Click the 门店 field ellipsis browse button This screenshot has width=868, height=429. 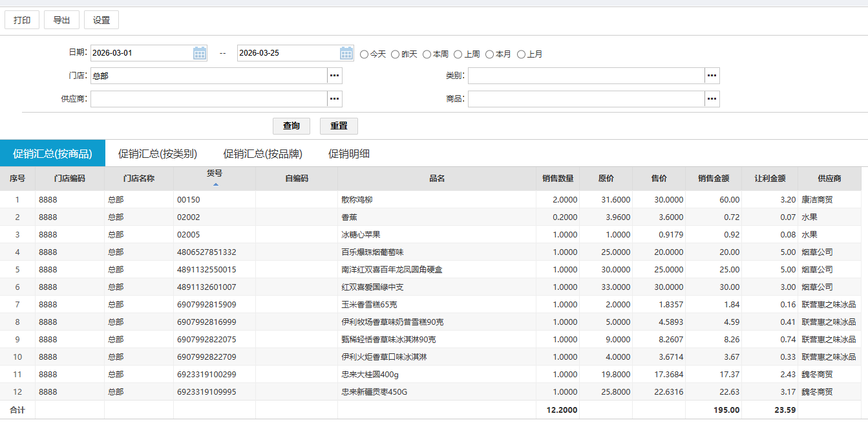[334, 76]
